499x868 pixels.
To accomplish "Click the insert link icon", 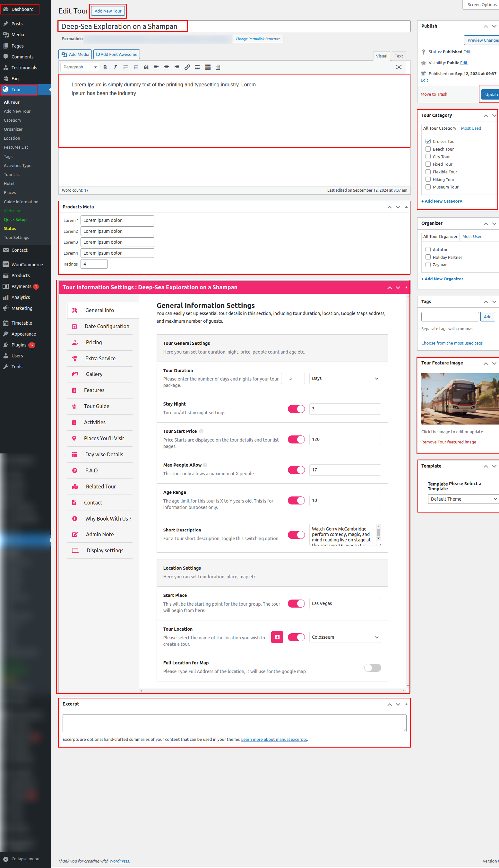I will 187,67.
